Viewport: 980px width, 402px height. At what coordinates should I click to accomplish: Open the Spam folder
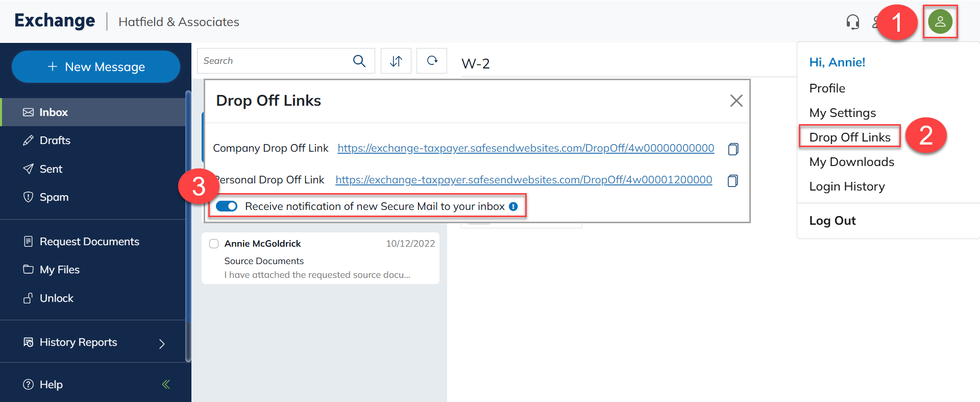coord(54,197)
